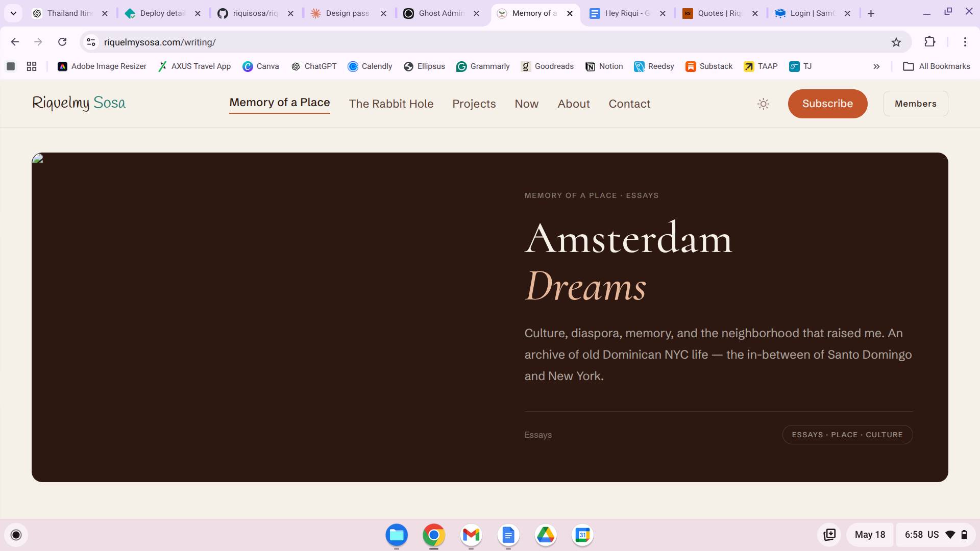Reload the page
The height and width of the screenshot is (551, 980).
tap(62, 42)
